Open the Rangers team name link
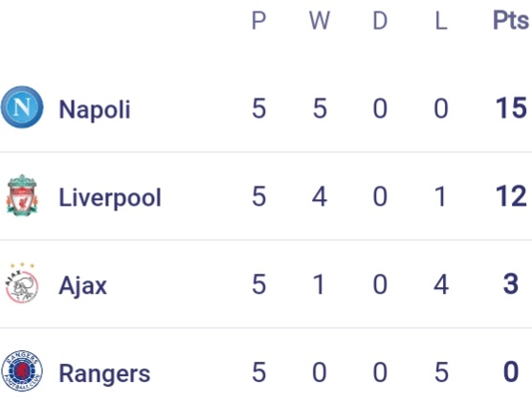Image resolution: width=532 pixels, height=402 pixels. [104, 373]
